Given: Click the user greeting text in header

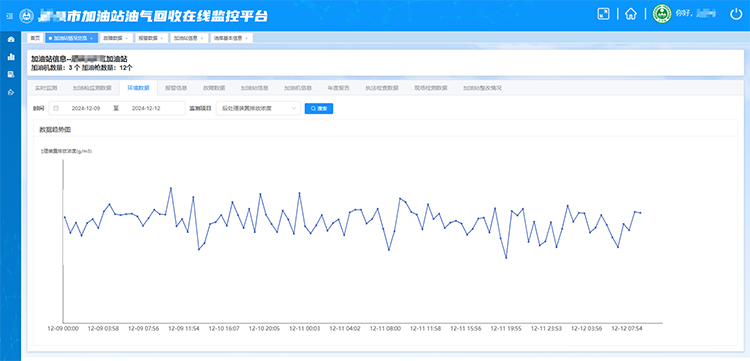Looking at the screenshot, I should click(695, 14).
